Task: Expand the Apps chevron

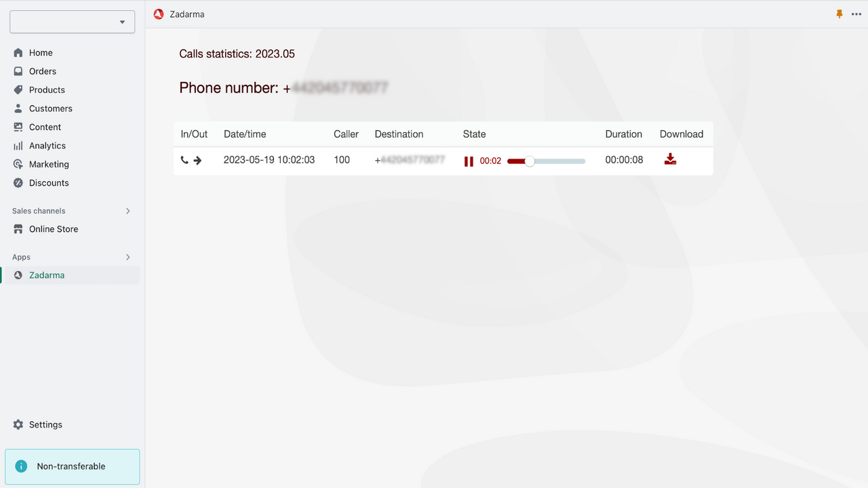Action: pos(128,257)
